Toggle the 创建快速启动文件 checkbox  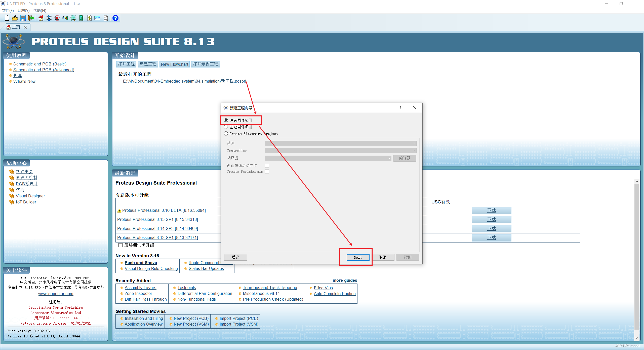267,165
